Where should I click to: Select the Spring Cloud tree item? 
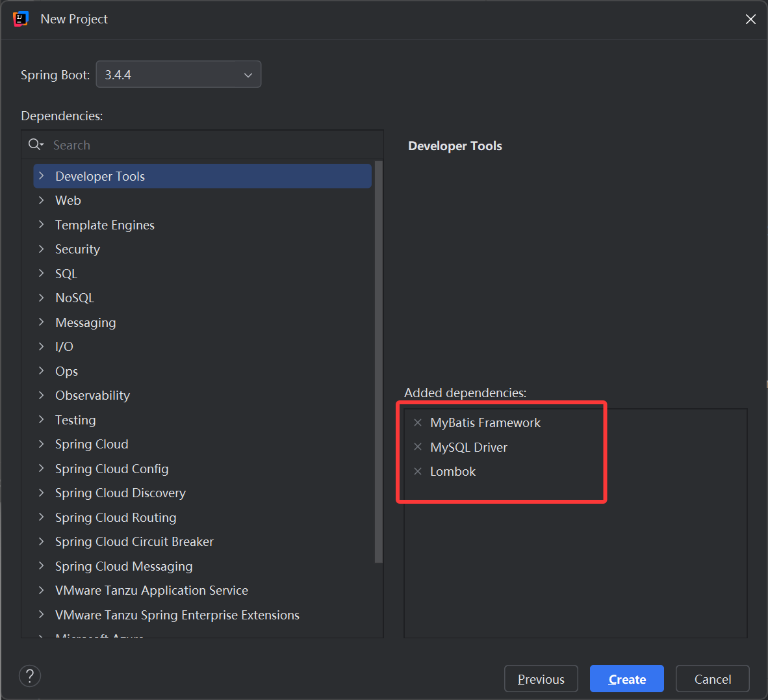coord(202,445)
